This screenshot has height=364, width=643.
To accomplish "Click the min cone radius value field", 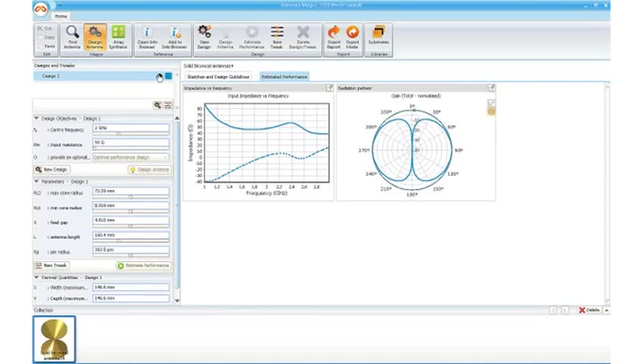I will pos(131,206).
